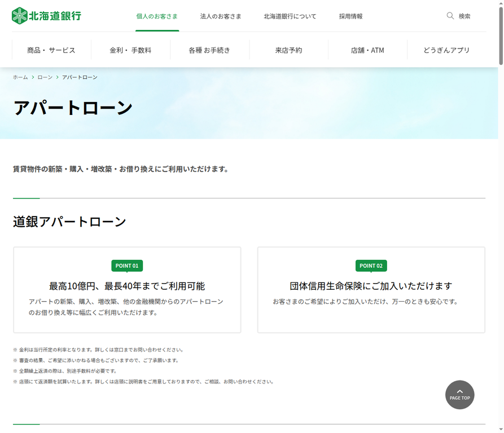The width and height of the screenshot is (504, 433).
Task: Click the PAGE TOP round button
Action: (x=459, y=395)
